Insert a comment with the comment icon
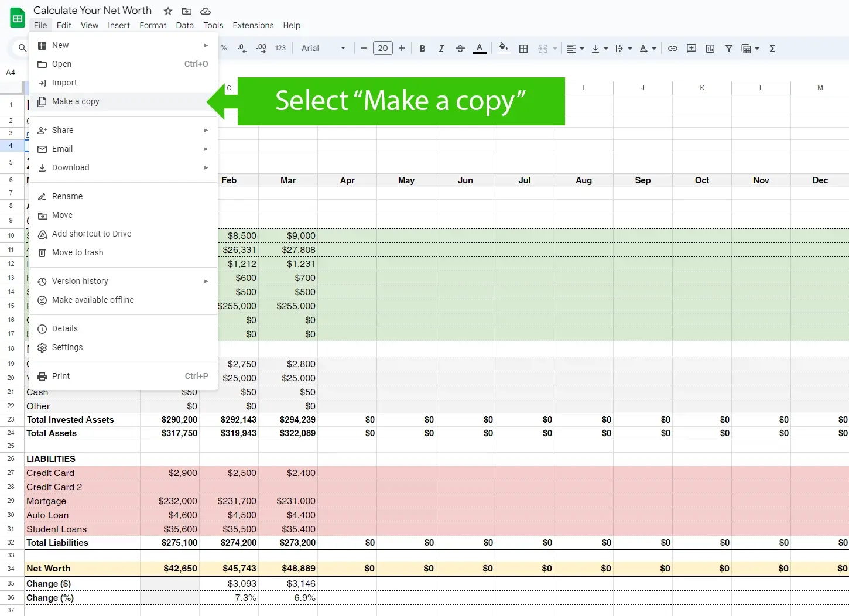This screenshot has height=616, width=849. (x=691, y=48)
